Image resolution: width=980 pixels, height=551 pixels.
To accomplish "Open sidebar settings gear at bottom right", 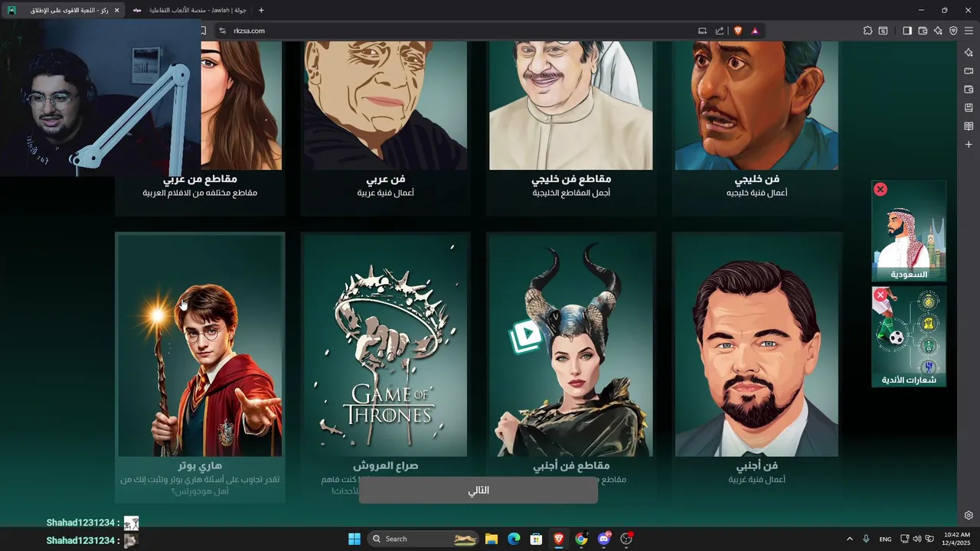I will pos(969,515).
